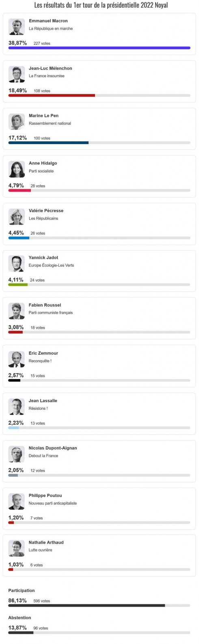The height and width of the screenshot is (644, 199).
Task: Select Yannick Jadot's photo thumbnail
Action: pos(17,264)
